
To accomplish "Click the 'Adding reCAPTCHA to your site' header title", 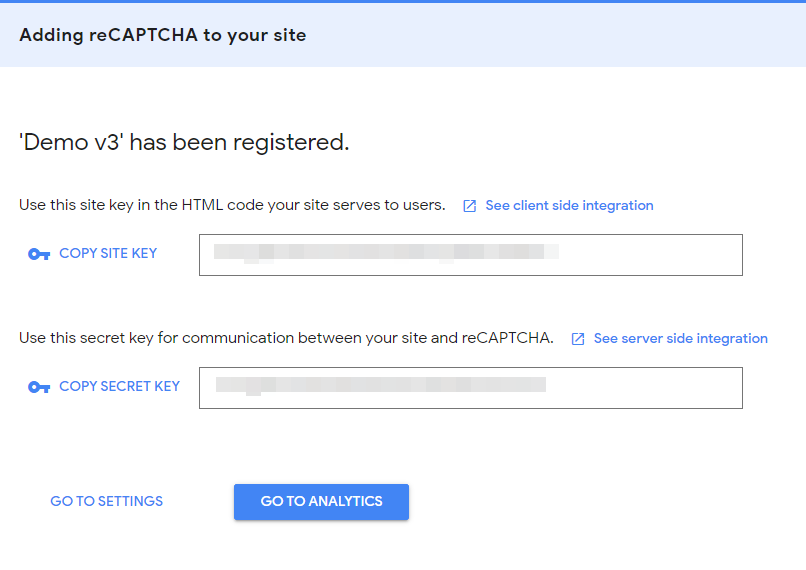I will tap(162, 35).
